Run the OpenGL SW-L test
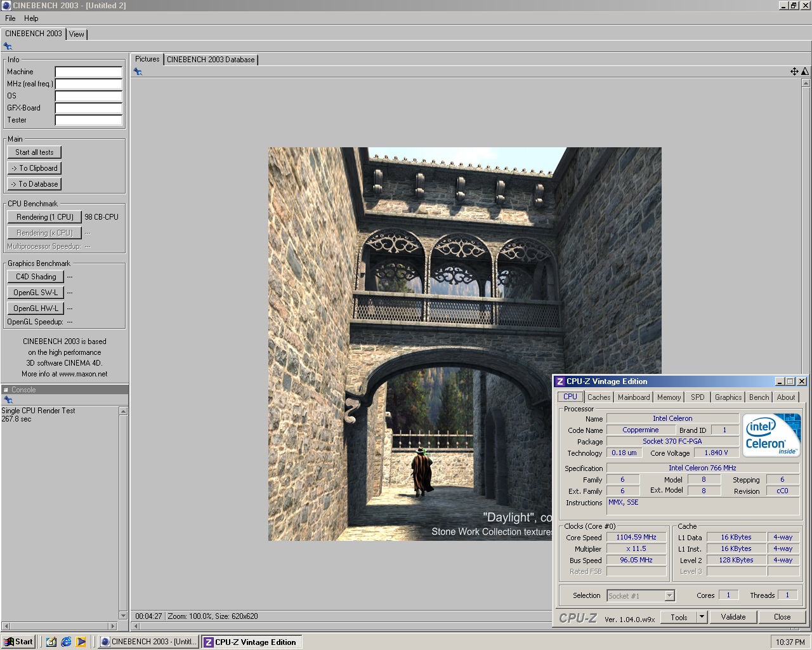The width and height of the screenshot is (812, 650). click(x=36, y=293)
